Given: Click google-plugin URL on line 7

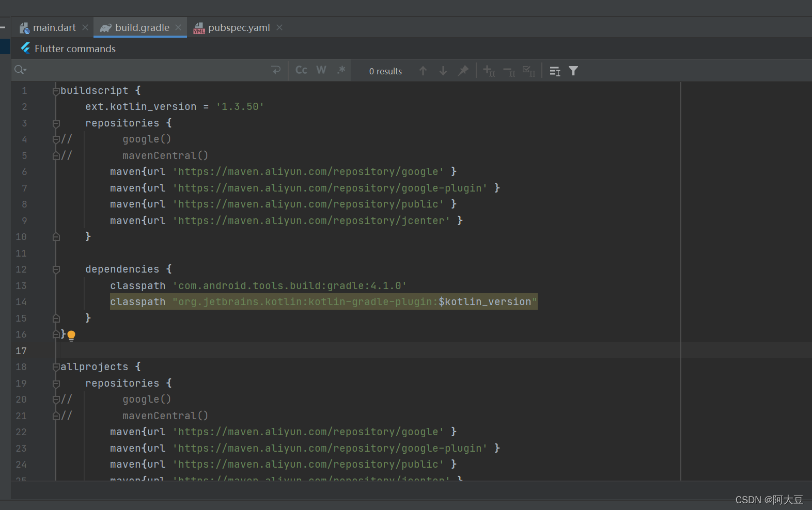Looking at the screenshot, I should click(330, 188).
